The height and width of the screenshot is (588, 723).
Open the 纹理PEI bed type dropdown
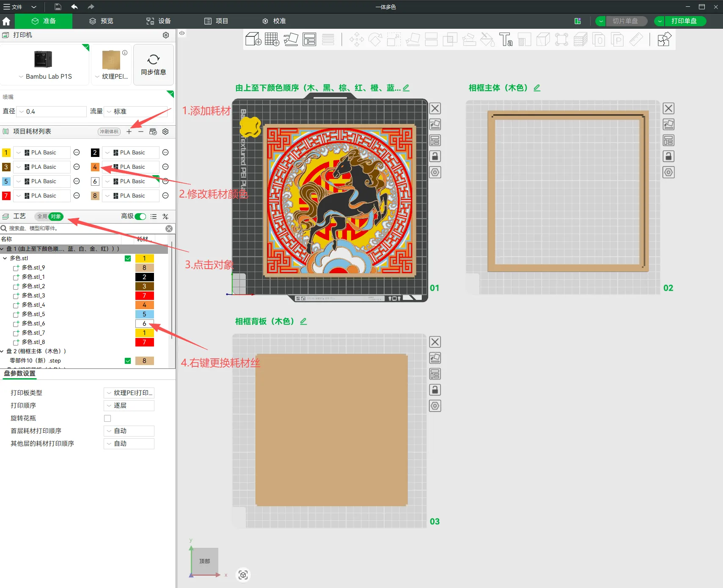coord(111,77)
